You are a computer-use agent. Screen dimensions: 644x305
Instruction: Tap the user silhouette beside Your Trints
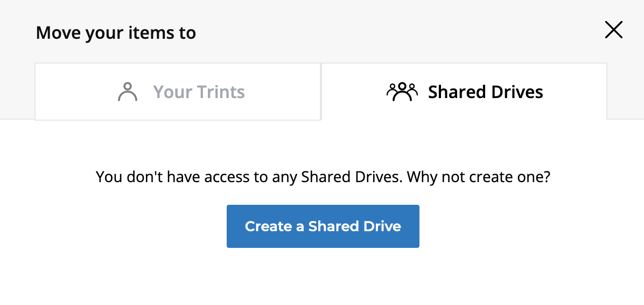coord(128,92)
